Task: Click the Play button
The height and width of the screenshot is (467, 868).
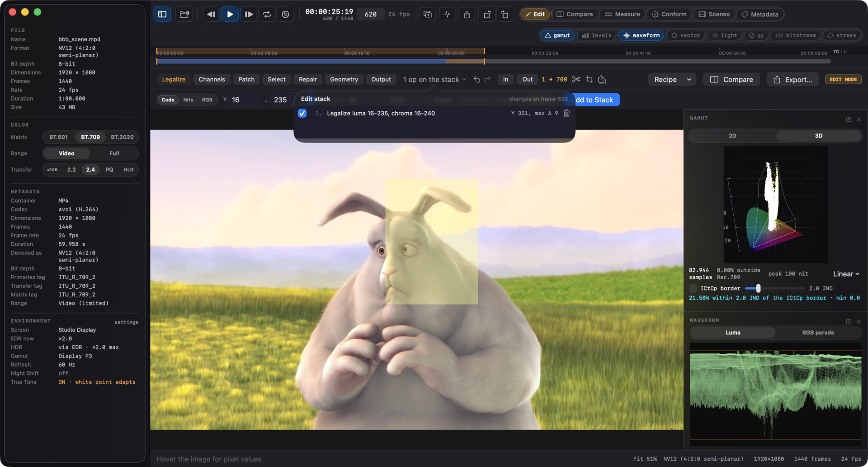Action: pyautogui.click(x=230, y=14)
